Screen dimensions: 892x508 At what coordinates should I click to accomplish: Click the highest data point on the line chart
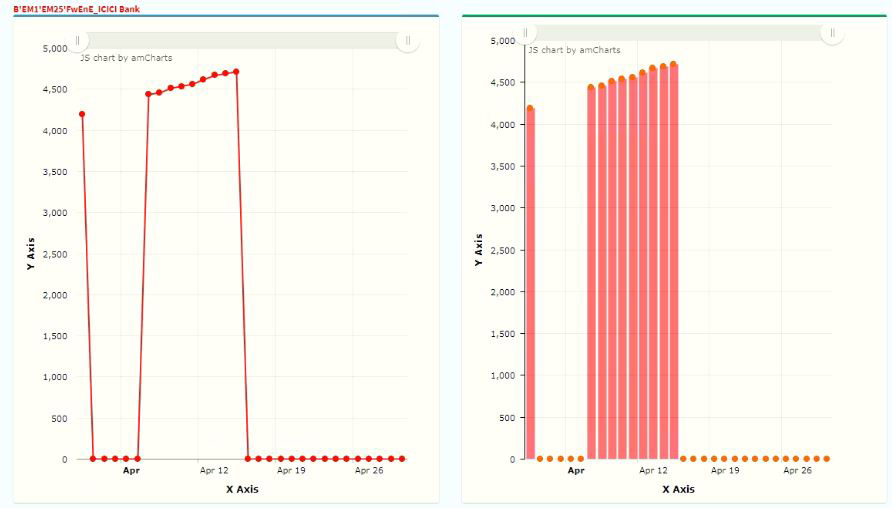coord(236,71)
